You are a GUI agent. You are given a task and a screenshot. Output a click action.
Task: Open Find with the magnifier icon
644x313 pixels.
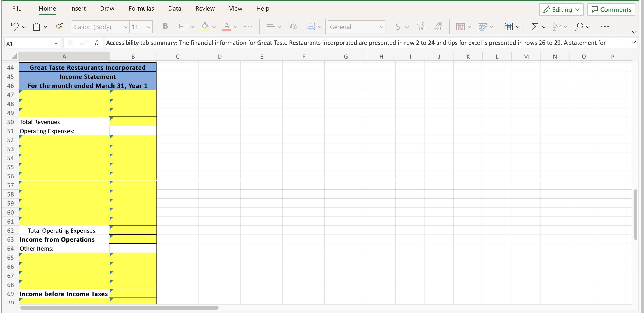click(x=579, y=26)
